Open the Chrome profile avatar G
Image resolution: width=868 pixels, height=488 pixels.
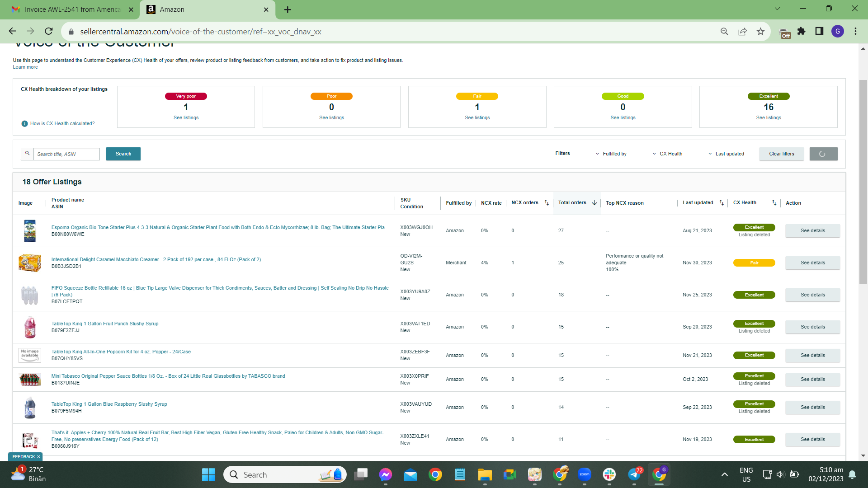tap(837, 31)
